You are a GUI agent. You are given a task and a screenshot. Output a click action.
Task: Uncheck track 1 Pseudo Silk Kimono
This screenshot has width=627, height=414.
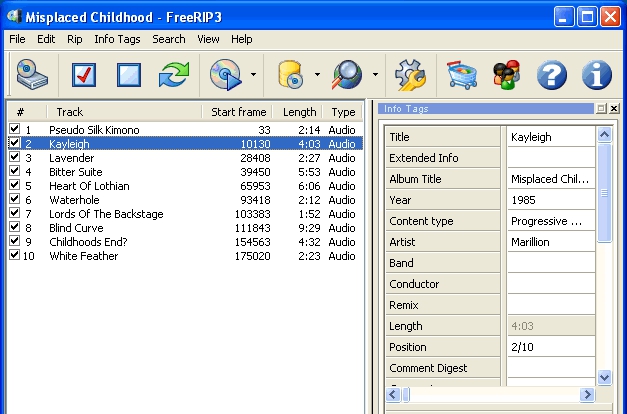[x=14, y=128]
